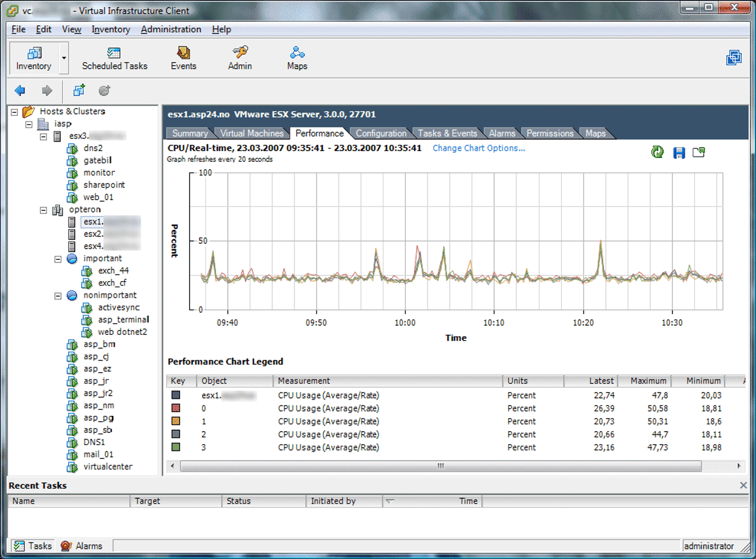Select the web dotnet2 virtual machine
Image resolution: width=756 pixels, height=559 pixels.
122,332
